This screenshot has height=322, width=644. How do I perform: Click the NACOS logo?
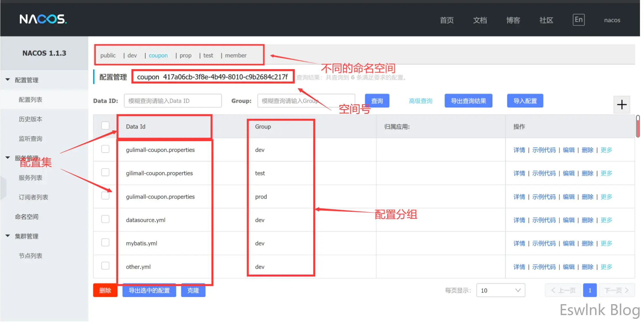[x=43, y=19]
